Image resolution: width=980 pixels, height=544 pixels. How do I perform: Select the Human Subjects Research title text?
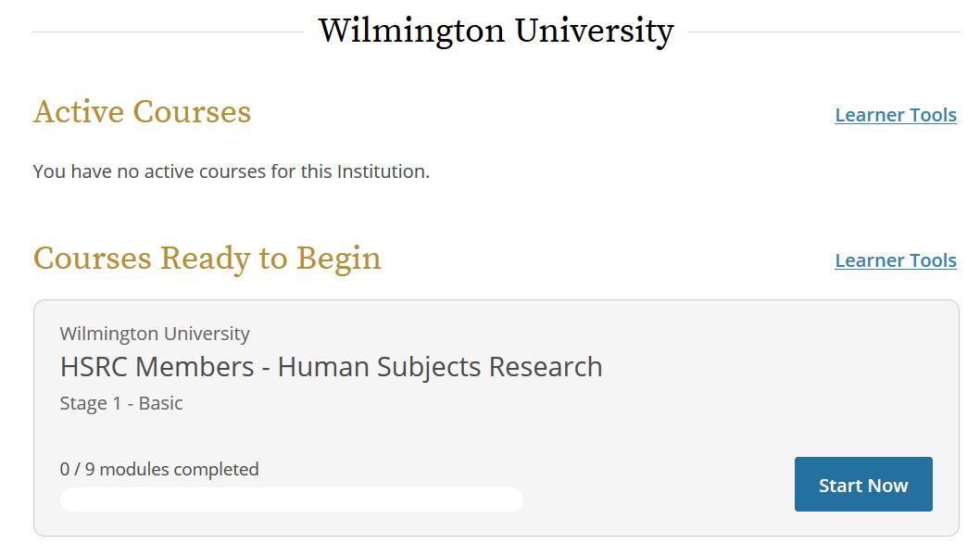440,367
